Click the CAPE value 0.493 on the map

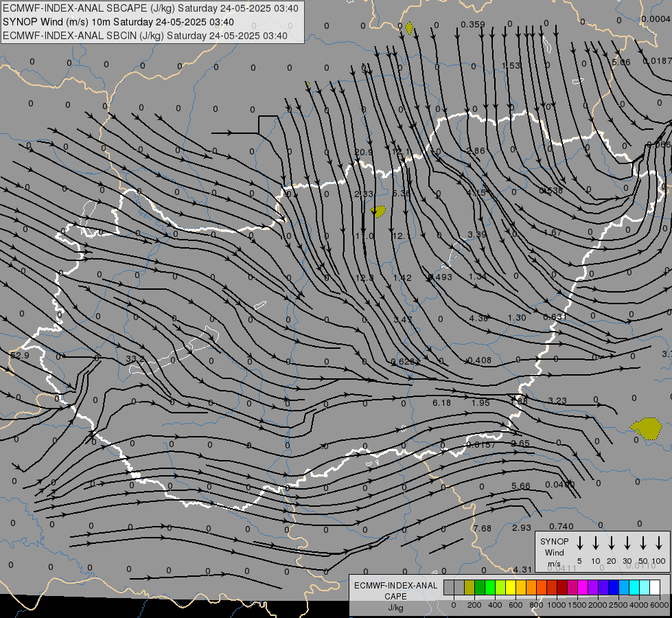[x=440, y=277]
